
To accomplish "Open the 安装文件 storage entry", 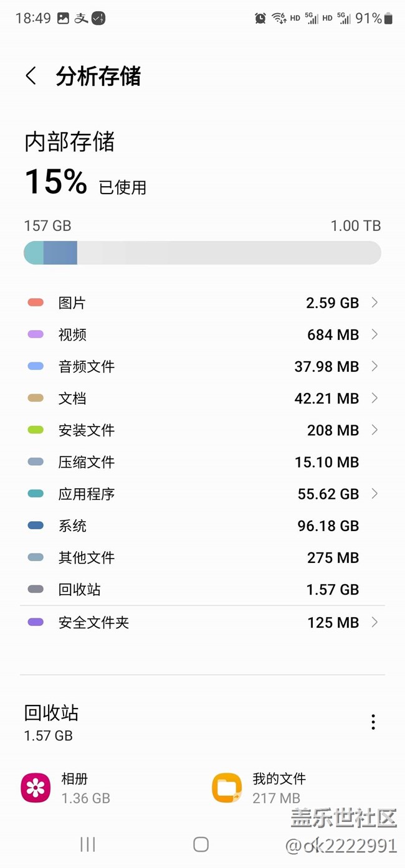I will [202, 430].
